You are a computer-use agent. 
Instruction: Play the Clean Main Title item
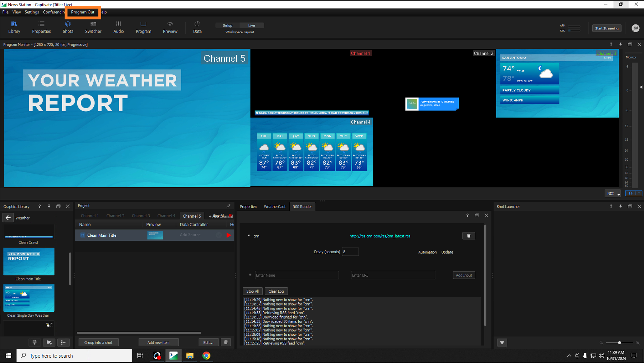point(229,235)
